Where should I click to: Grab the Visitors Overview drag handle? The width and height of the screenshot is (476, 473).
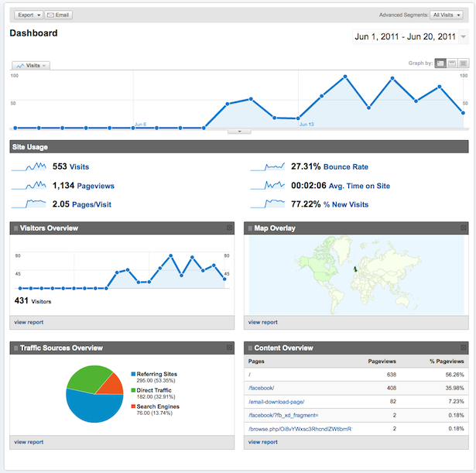point(15,228)
